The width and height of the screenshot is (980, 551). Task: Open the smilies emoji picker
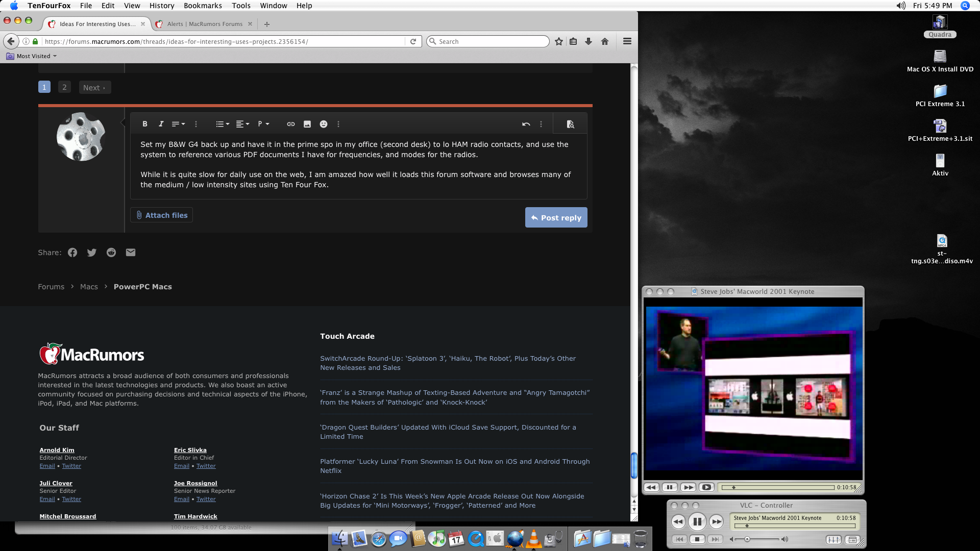[324, 124]
